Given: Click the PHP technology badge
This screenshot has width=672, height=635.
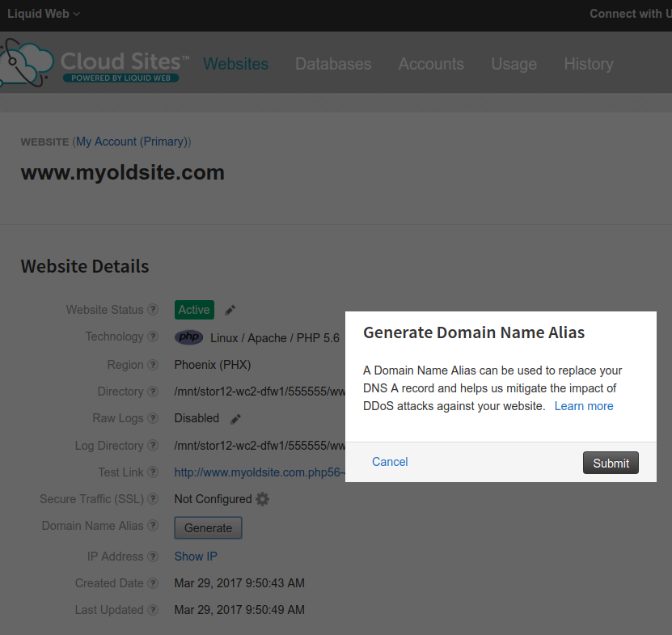Looking at the screenshot, I should click(188, 337).
